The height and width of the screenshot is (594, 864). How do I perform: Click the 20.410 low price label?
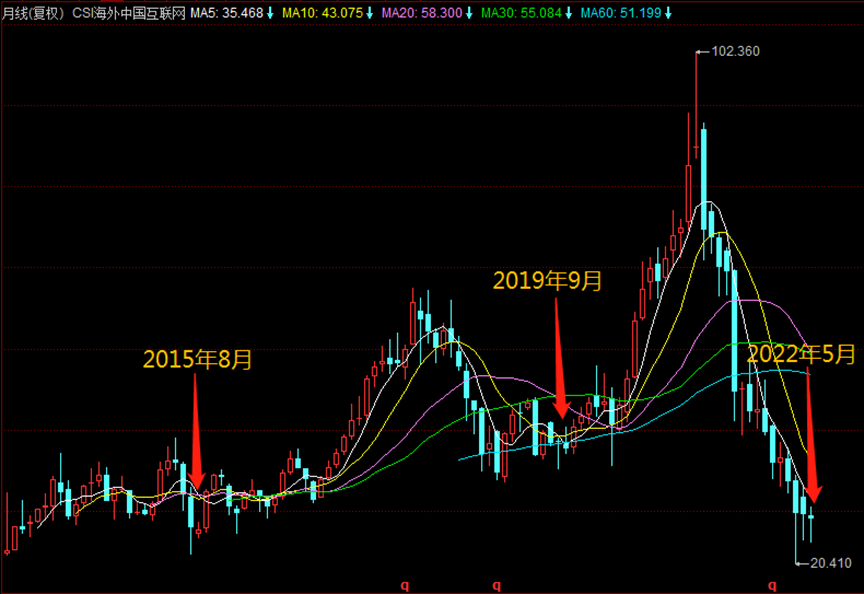point(831,563)
